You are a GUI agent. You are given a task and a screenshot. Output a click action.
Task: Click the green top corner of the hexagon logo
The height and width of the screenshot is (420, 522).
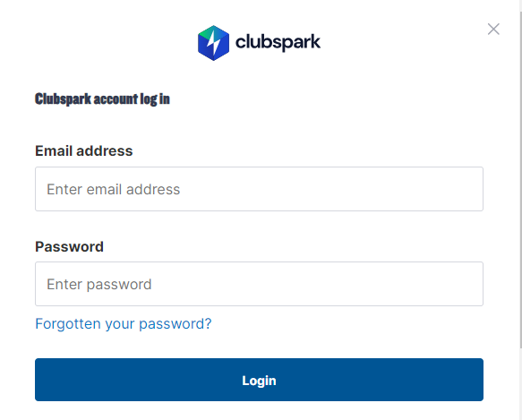205,32
